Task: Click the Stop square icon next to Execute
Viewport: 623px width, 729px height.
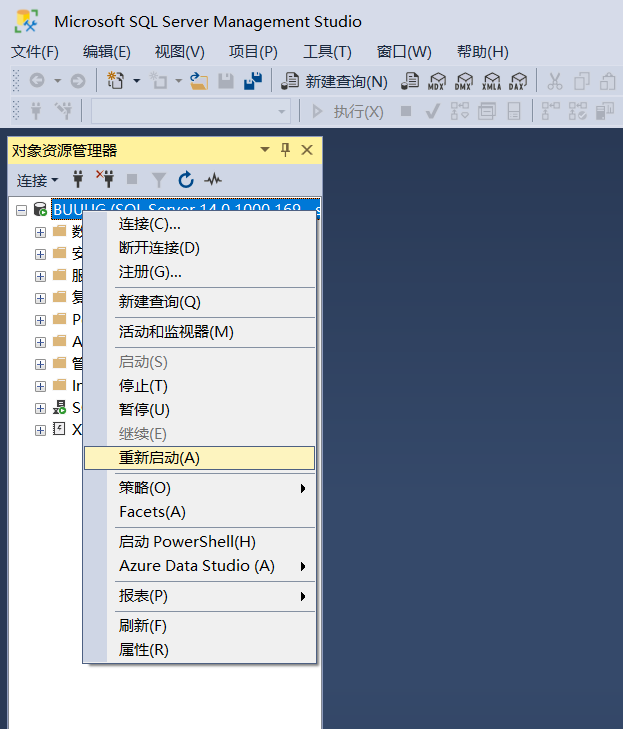Action: 406,111
